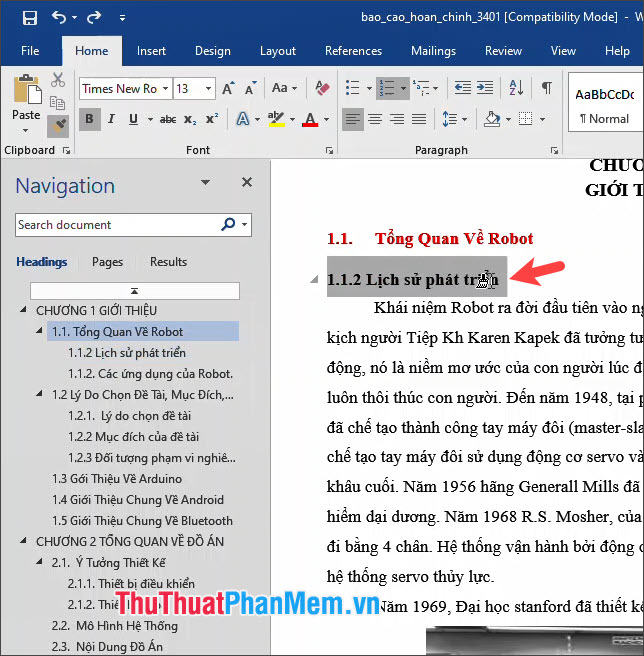Switch to the Design tab
This screenshot has width=644, height=656.
[213, 51]
